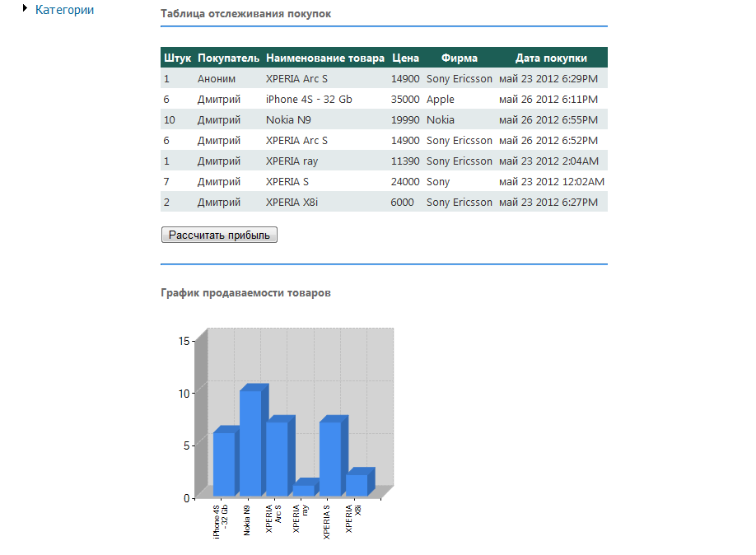Click the 11390 price cell
The image size is (756, 555).
(x=405, y=161)
